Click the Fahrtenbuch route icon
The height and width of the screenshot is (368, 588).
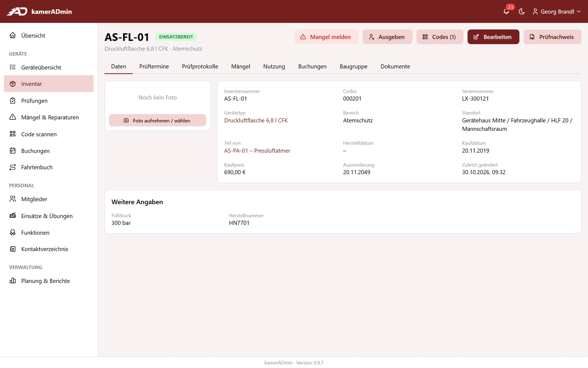tap(13, 167)
